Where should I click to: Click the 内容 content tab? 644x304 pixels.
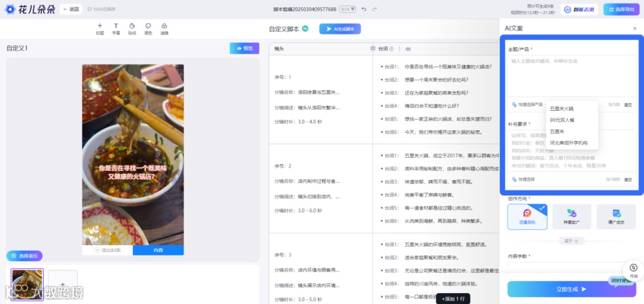pyautogui.click(x=158, y=250)
